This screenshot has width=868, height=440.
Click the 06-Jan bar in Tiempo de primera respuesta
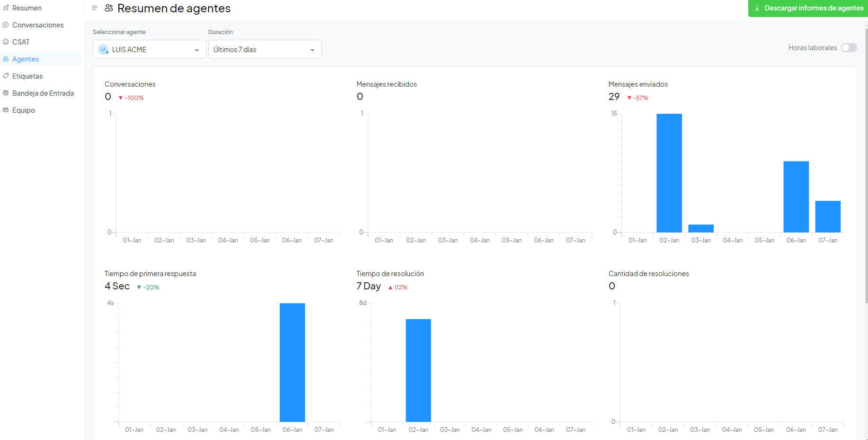(292, 362)
